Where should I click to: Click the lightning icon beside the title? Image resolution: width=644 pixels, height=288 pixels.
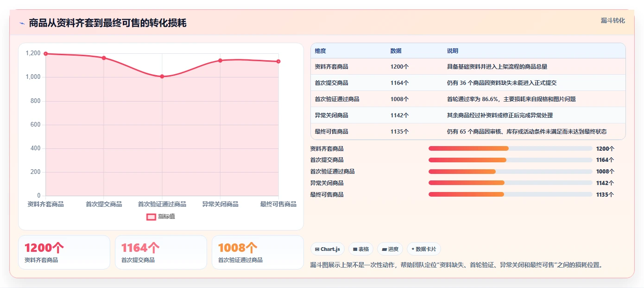pyautogui.click(x=22, y=23)
